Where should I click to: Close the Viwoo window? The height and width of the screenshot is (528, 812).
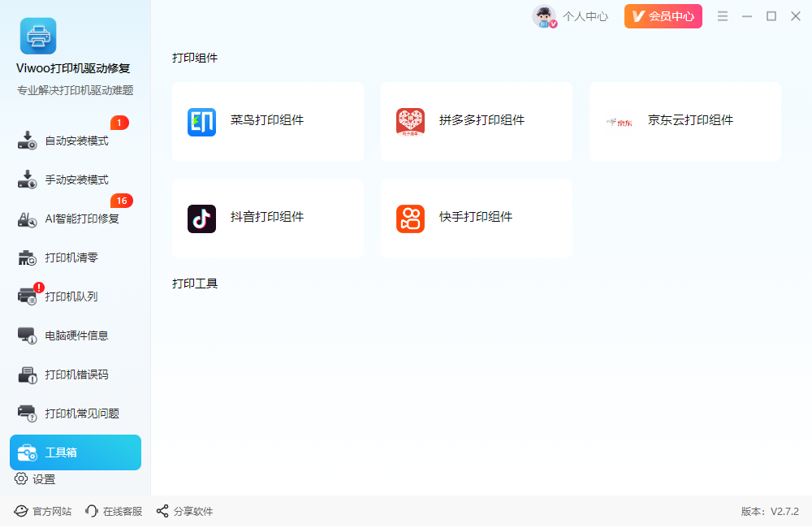coord(796,16)
